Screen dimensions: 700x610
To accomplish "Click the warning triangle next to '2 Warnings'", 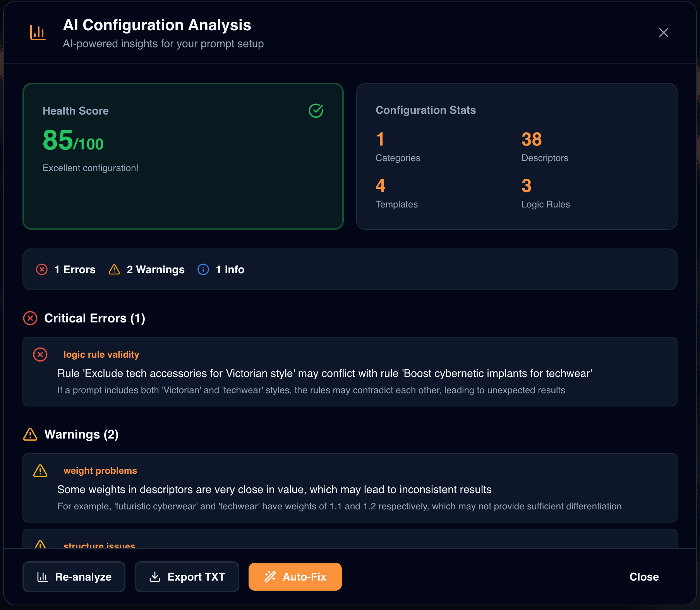I will (x=113, y=269).
